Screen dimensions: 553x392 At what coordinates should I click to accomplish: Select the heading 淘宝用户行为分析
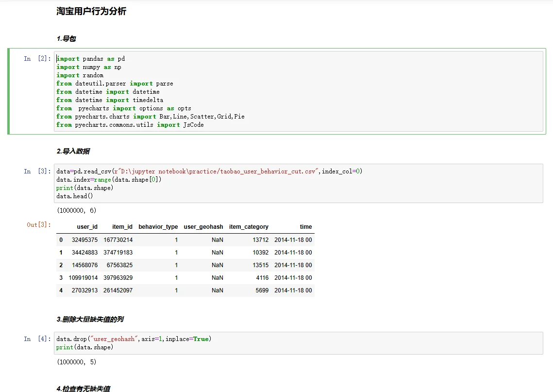91,11
